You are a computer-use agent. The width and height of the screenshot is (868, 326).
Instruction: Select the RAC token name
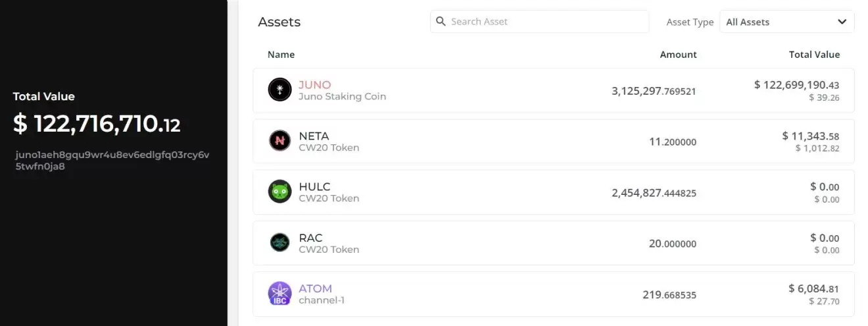(x=310, y=238)
